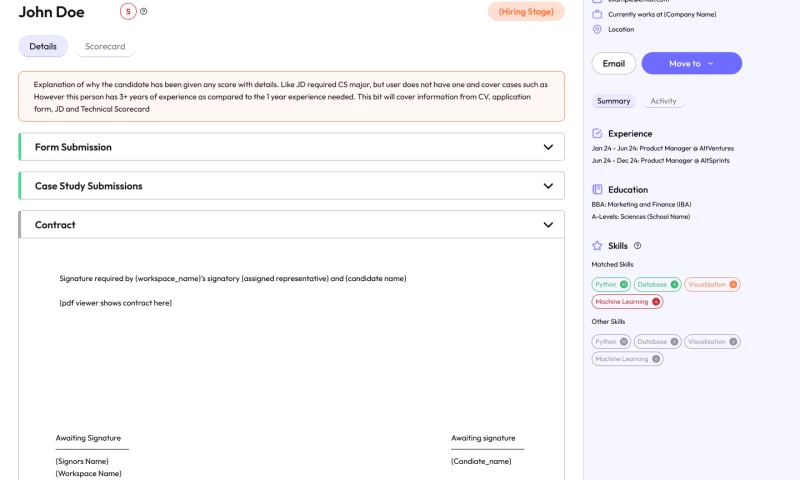The image size is (800, 480).
Task: Select the Summary tab
Action: (x=613, y=101)
